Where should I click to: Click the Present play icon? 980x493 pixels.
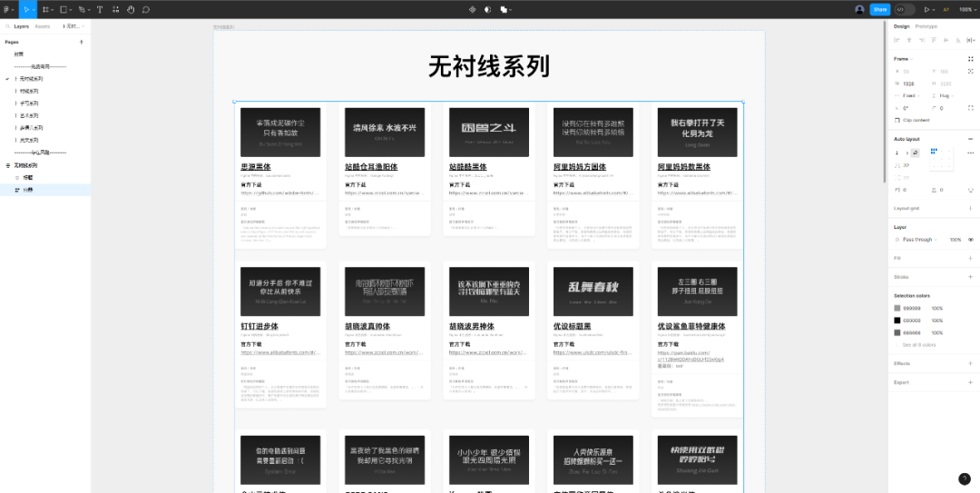pos(926,9)
